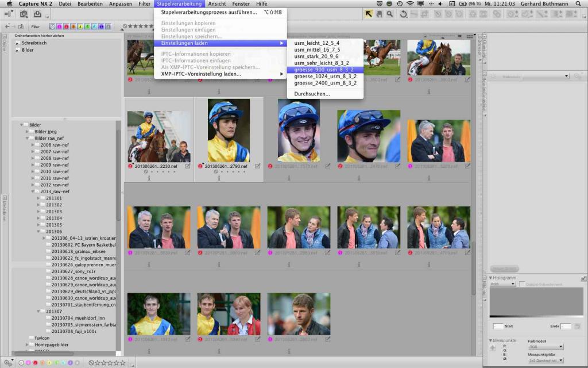Toggle yellow filter label 4
Viewport: 588px width, 368px height.
tap(80, 26)
